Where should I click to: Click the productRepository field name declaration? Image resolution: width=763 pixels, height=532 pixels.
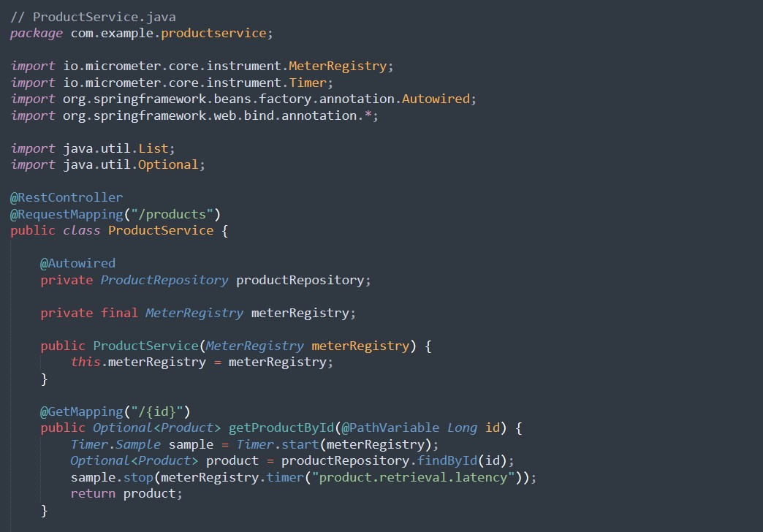300,280
